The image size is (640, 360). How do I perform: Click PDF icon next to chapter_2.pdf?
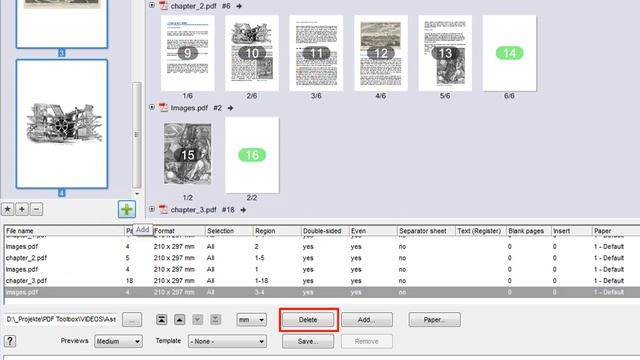(x=163, y=6)
